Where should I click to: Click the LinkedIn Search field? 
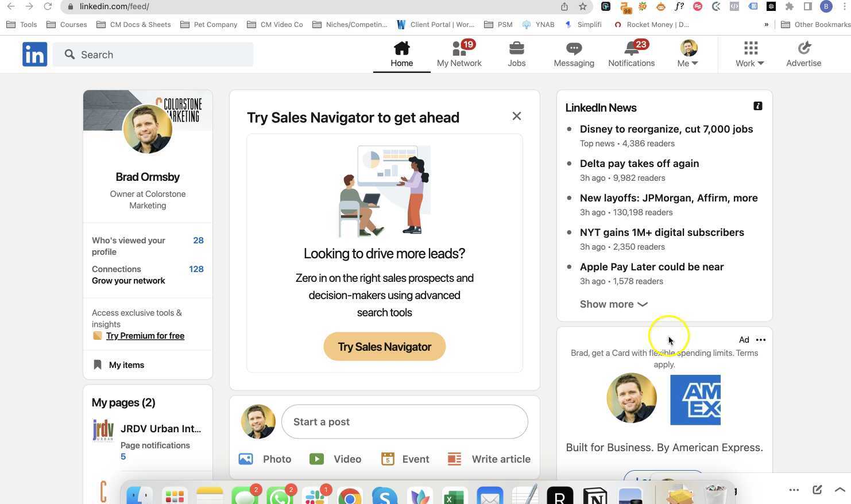coord(153,55)
